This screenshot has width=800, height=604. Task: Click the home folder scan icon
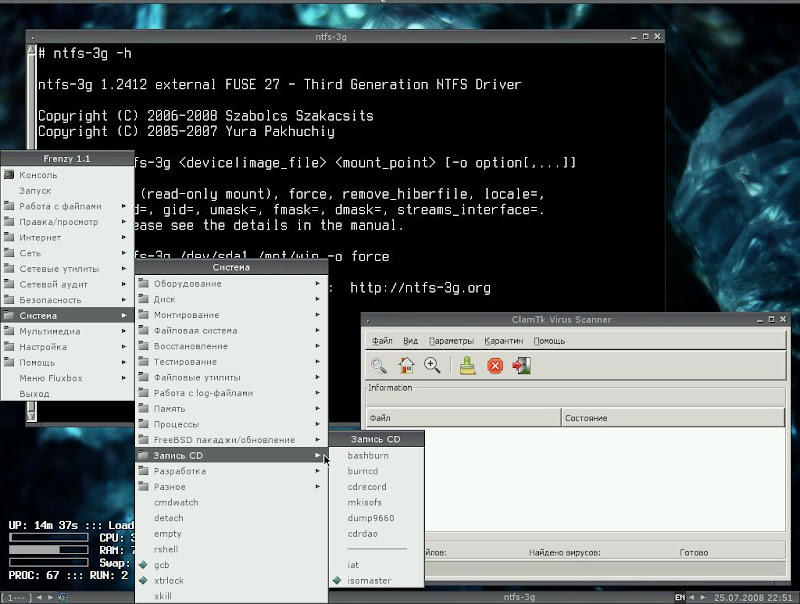tap(406, 366)
